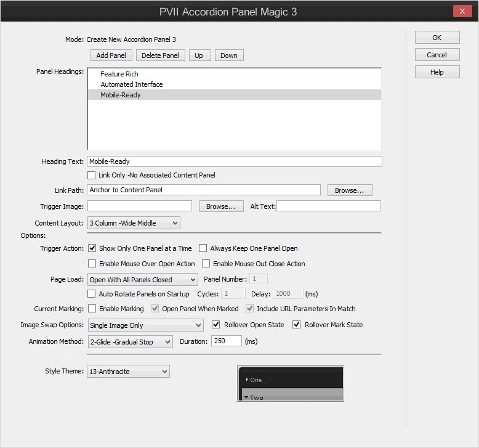
Task: Open the Content Layout dropdown
Action: click(x=134, y=223)
